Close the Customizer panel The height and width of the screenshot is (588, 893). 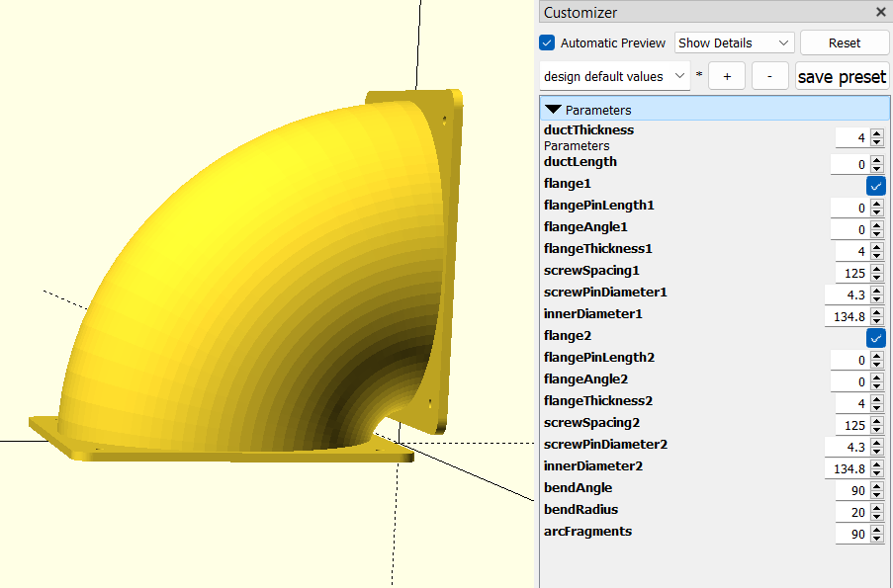[880, 12]
